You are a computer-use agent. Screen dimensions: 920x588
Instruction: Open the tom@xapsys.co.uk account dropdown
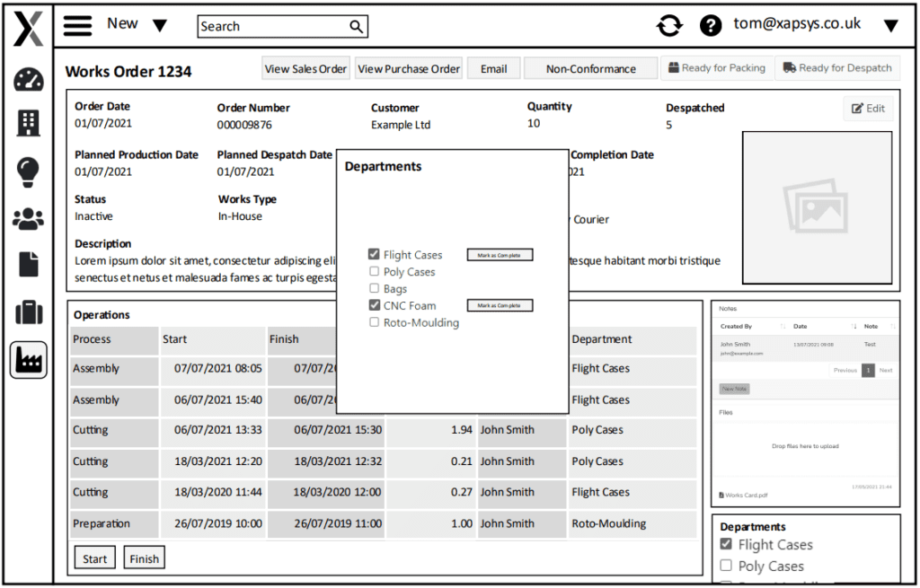(x=890, y=26)
